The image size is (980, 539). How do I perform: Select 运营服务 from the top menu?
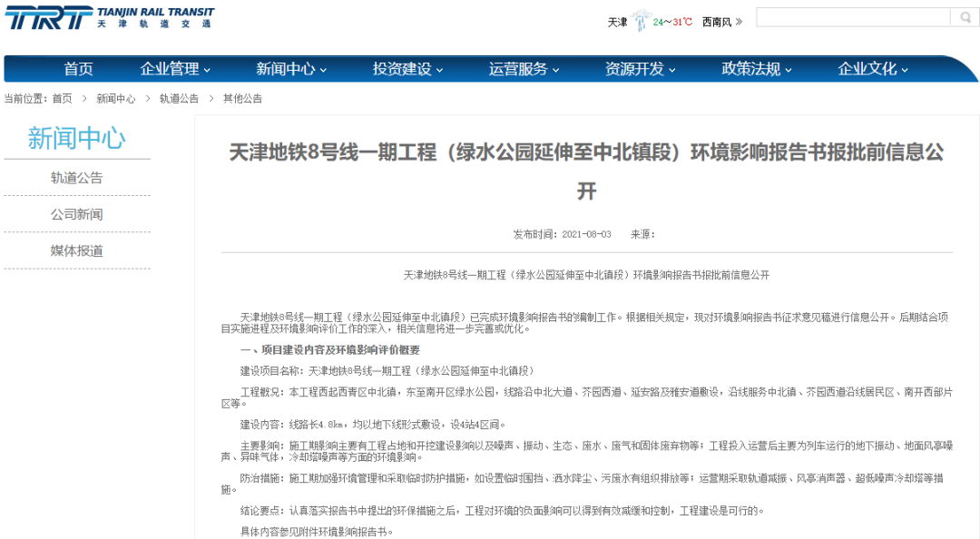pos(520,68)
